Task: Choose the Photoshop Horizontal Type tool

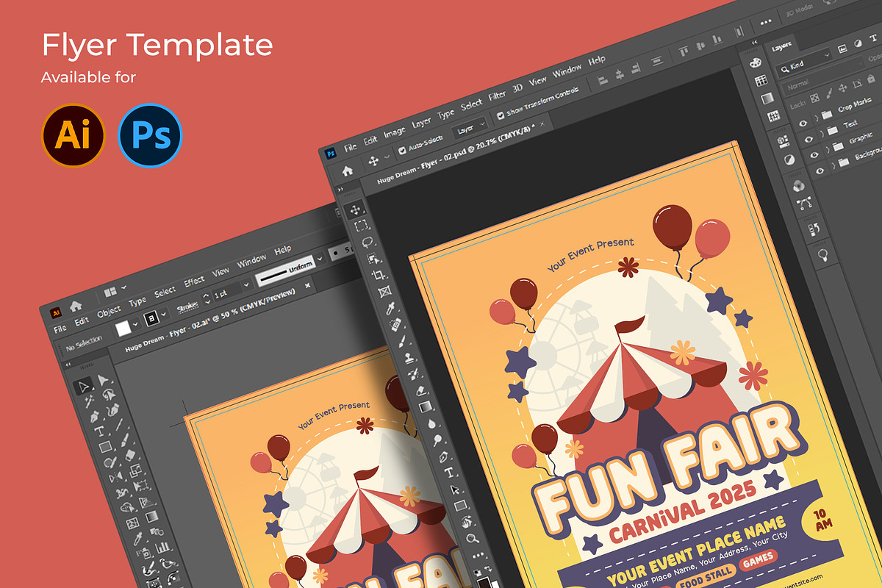Action: (x=448, y=472)
